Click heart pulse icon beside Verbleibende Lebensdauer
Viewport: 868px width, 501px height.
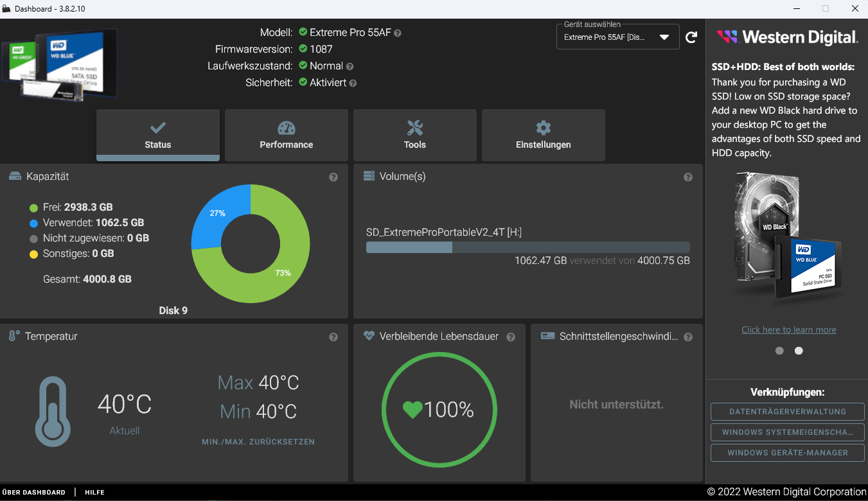(369, 336)
